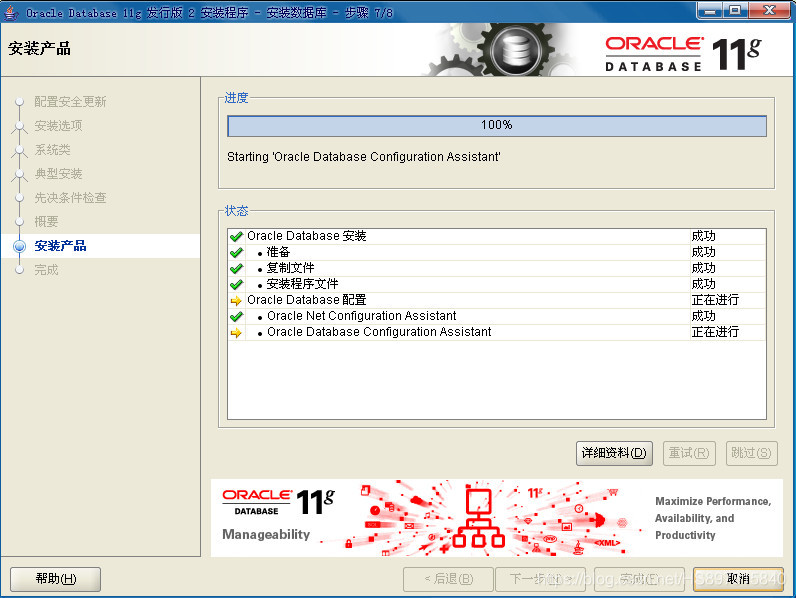Click the step bullet for 配置安全更新
This screenshot has height=598, width=796.
click(x=19, y=102)
